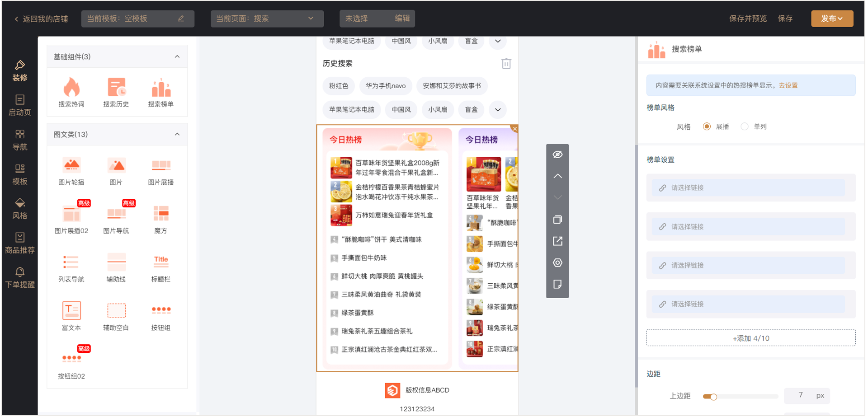Open the 风格 sidebar tab
Image resolution: width=868 pixels, height=417 pixels.
point(19,209)
